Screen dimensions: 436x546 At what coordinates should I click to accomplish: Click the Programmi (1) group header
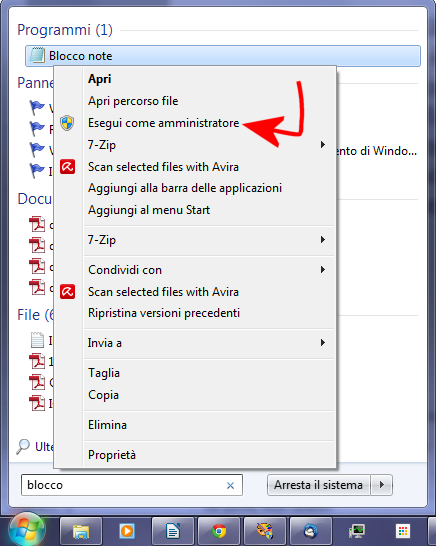coord(65,30)
